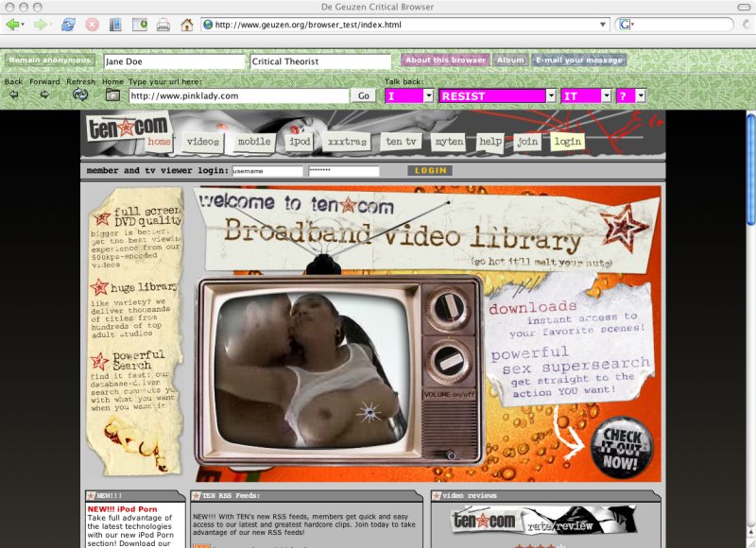Click the downloads icon beside the printer icon
The width and height of the screenshot is (756, 548).
pos(139,25)
